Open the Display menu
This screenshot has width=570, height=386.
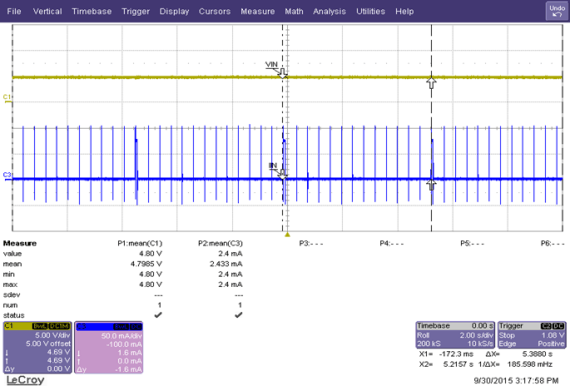(x=174, y=11)
